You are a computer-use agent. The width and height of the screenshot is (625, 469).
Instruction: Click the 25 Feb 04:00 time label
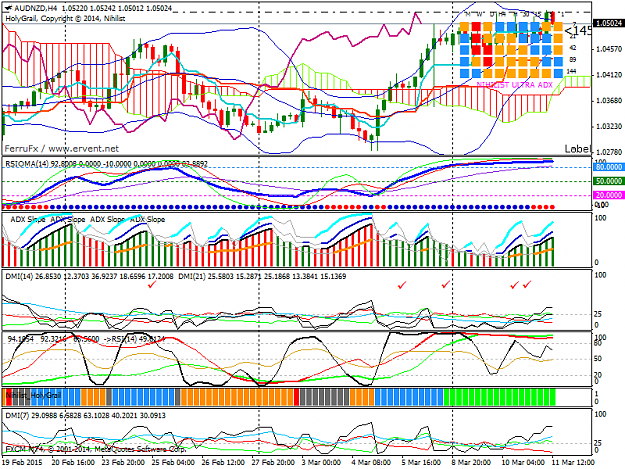173,463
